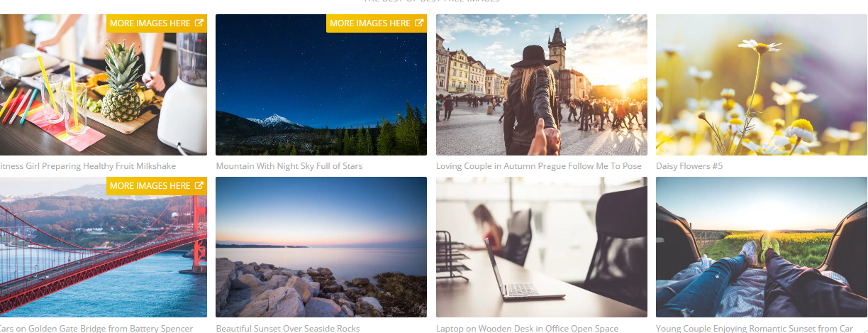Follow Loving Couple in Autumn Prague title link
Image resolution: width=868 pixels, height=333 pixels.
(x=538, y=166)
